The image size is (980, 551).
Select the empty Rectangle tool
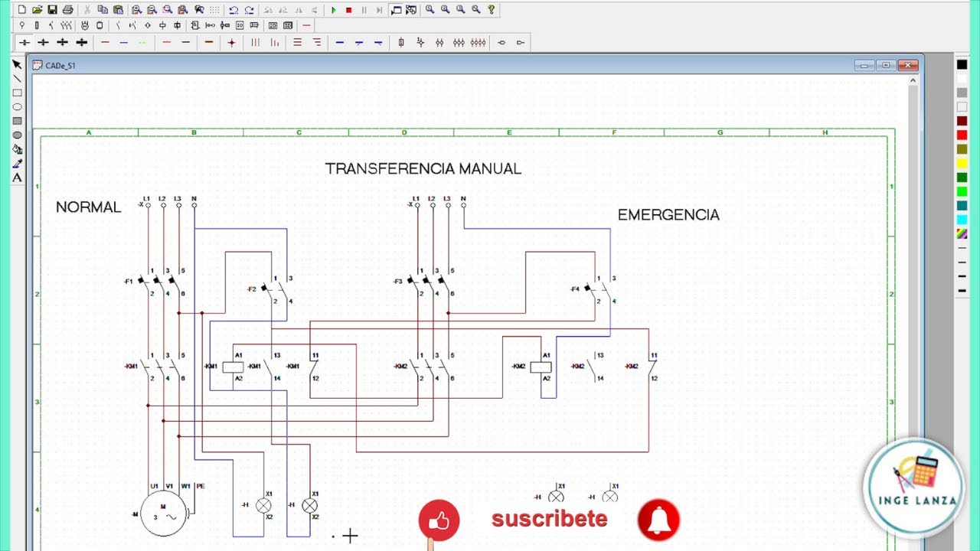[17, 93]
